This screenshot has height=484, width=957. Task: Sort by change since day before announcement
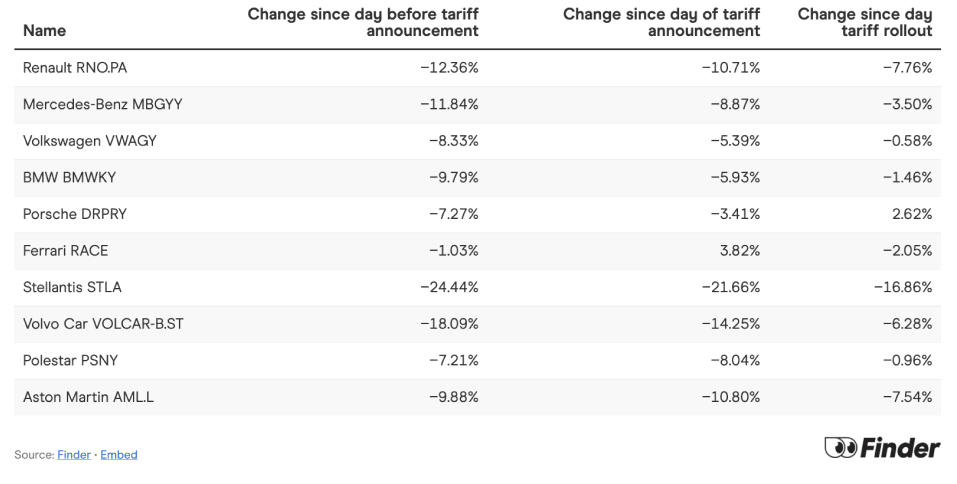[x=363, y=22]
